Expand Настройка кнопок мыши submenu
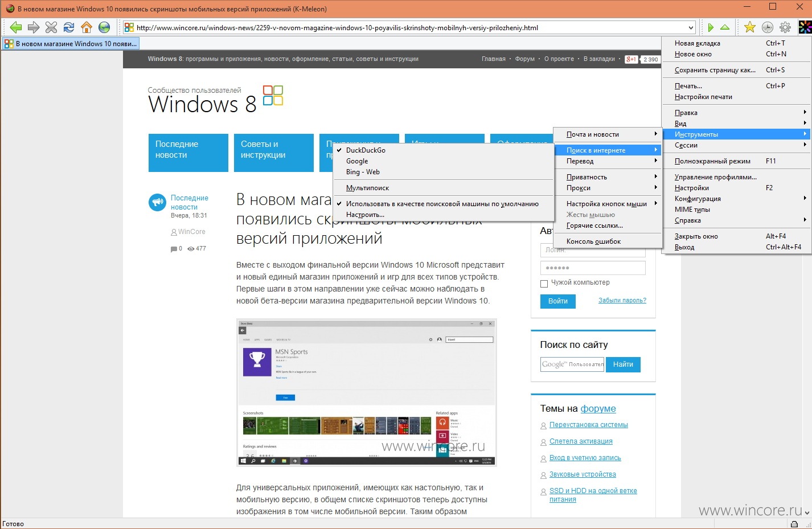The width and height of the screenshot is (812, 529). pyautogui.click(x=608, y=204)
